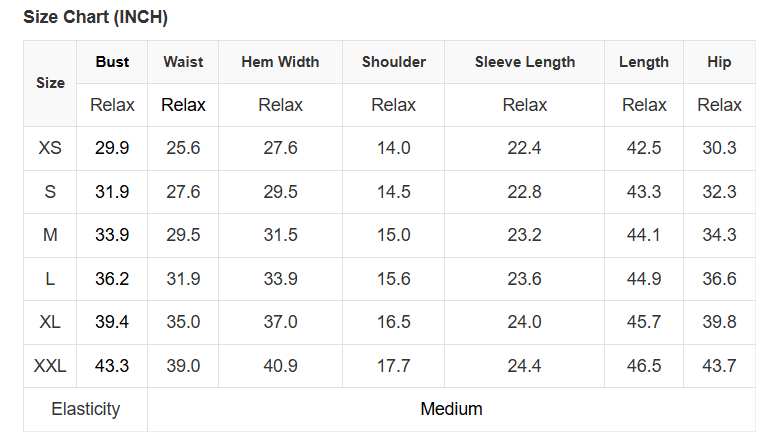Viewport: 780px width, 432px height.
Task: Select the XXL hem width value 40.9
Action: click(x=280, y=366)
